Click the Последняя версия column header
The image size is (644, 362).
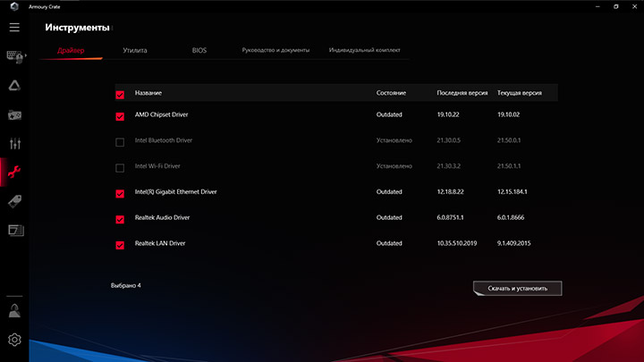462,93
